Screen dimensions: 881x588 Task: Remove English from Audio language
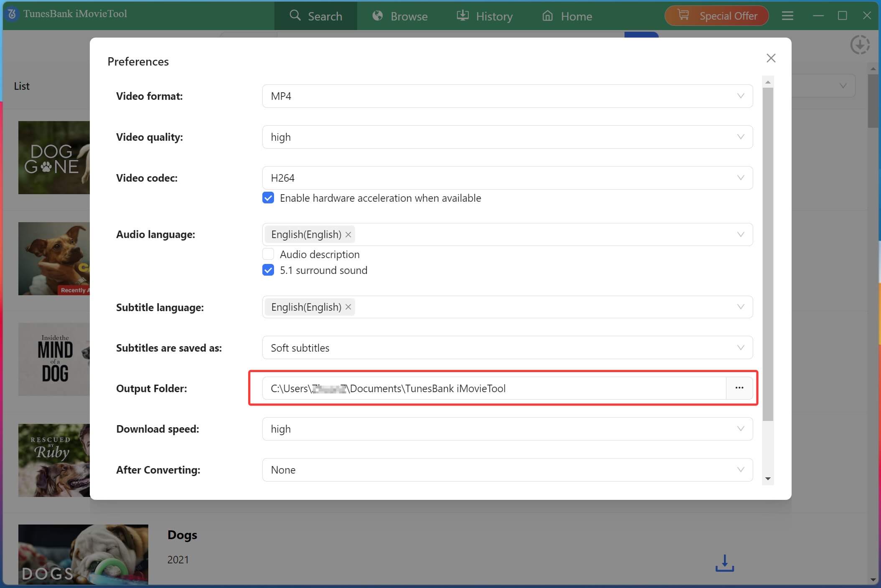point(348,234)
